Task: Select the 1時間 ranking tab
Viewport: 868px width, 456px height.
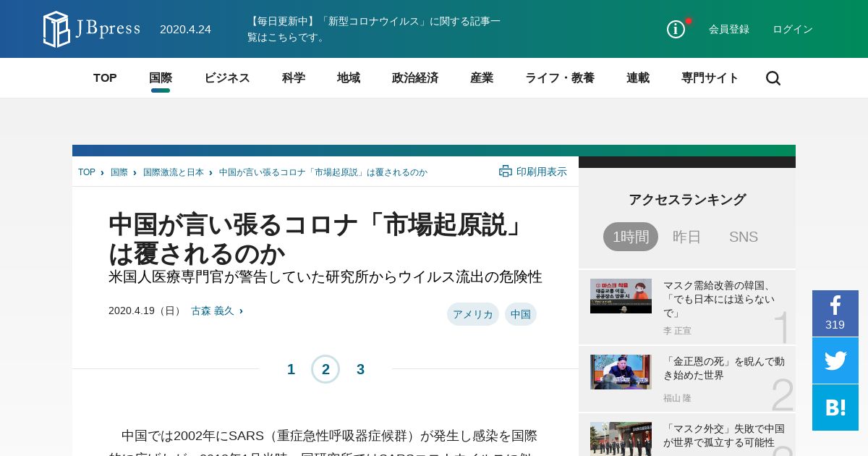Action: tap(631, 237)
